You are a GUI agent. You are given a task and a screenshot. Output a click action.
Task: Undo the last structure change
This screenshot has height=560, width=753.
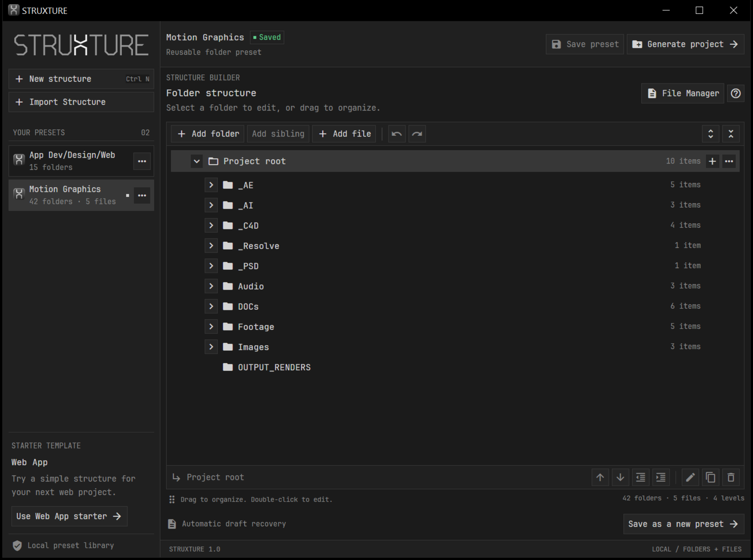click(x=397, y=134)
